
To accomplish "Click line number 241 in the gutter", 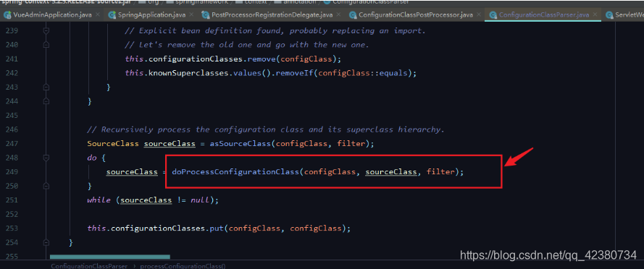I will click(x=11, y=59).
